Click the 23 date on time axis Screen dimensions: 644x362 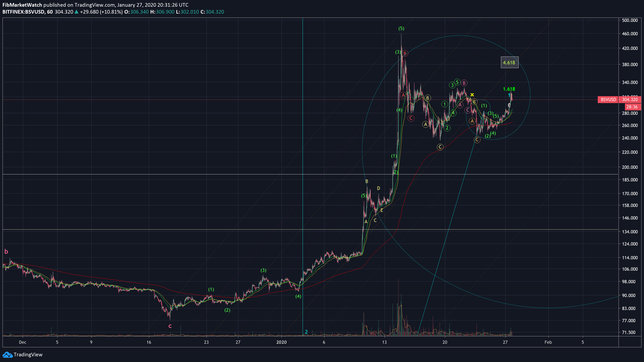point(206,342)
